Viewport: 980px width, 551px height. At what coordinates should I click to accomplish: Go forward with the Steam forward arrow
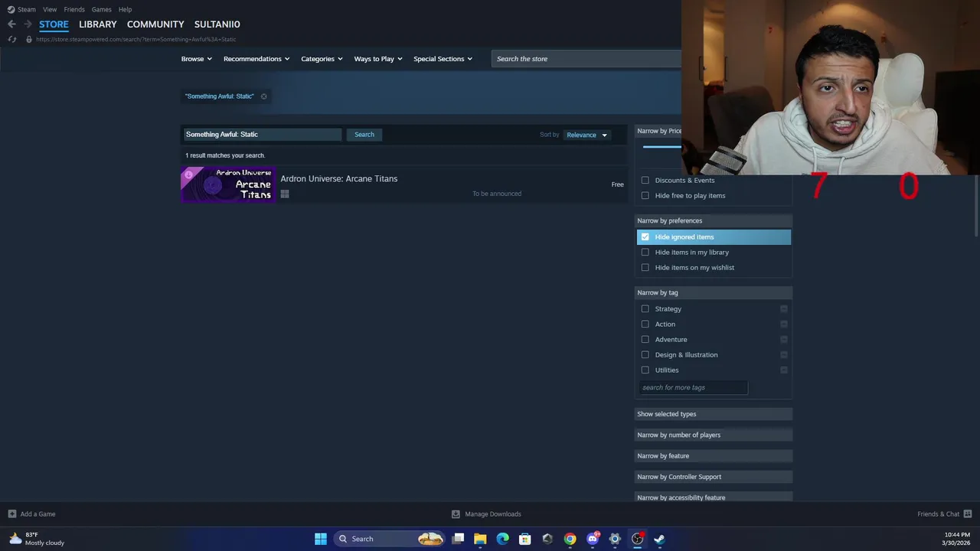pos(28,24)
